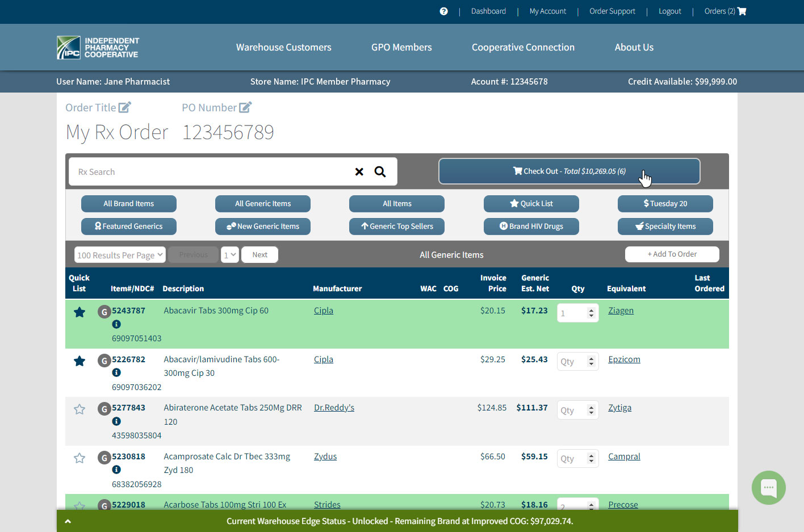Click info icon for item 5243787
804x532 pixels.
[116, 324]
